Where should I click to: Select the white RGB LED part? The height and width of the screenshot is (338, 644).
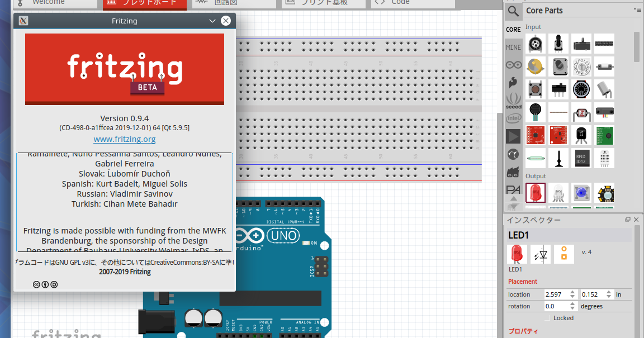click(558, 193)
